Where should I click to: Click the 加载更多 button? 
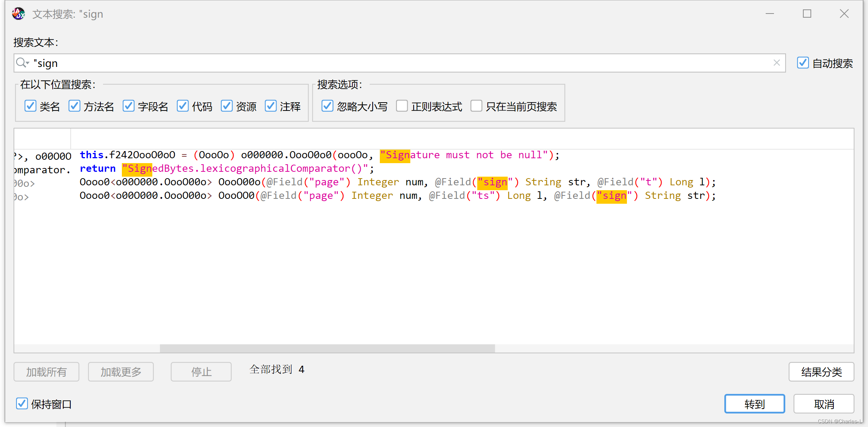pos(121,372)
